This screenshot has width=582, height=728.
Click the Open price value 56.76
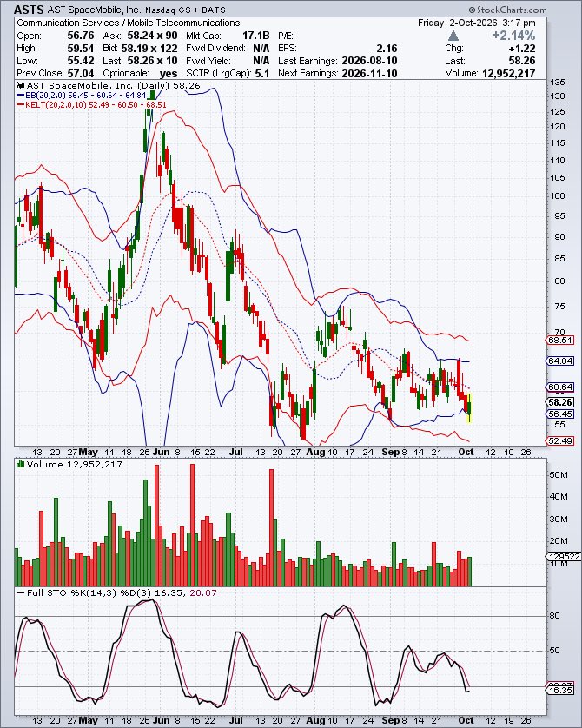tap(81, 36)
